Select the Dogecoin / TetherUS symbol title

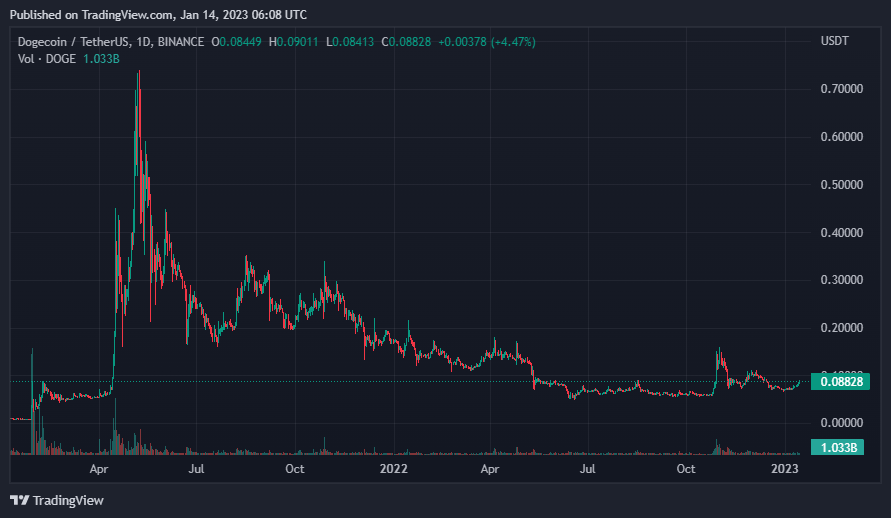(73, 42)
